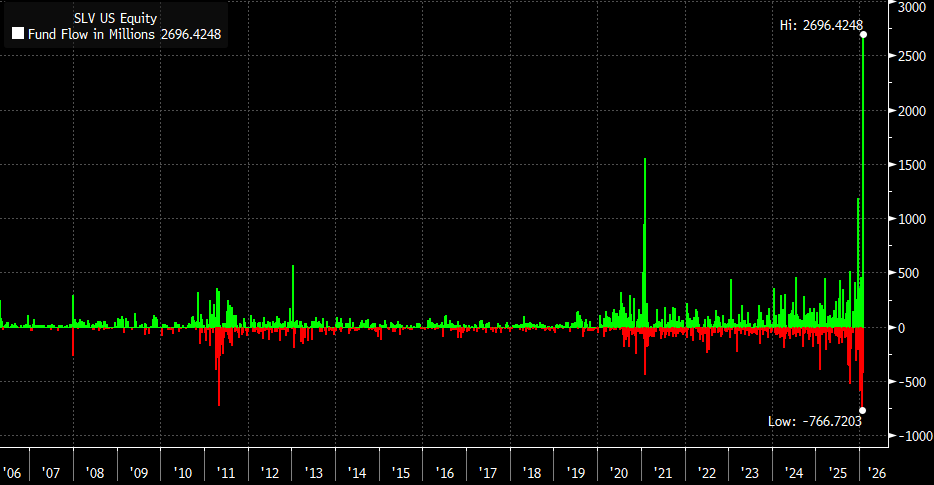Click the large red outflow bar in 2011

tap(219, 367)
